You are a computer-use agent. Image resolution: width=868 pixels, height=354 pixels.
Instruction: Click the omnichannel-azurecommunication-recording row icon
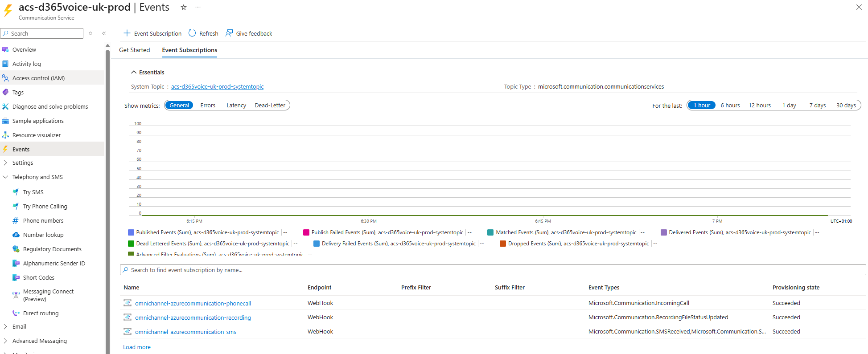(128, 317)
